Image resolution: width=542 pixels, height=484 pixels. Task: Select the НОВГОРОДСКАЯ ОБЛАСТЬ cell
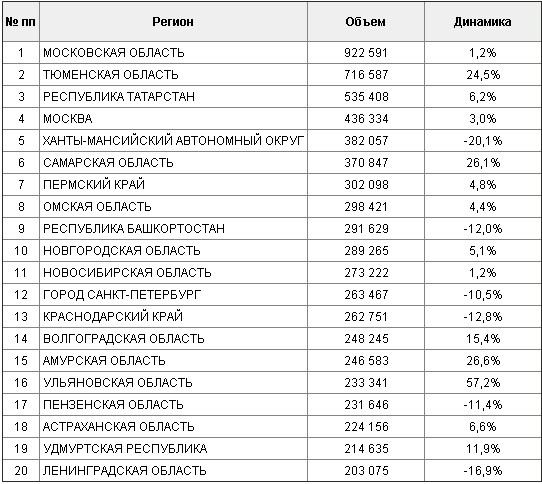[x=173, y=251]
